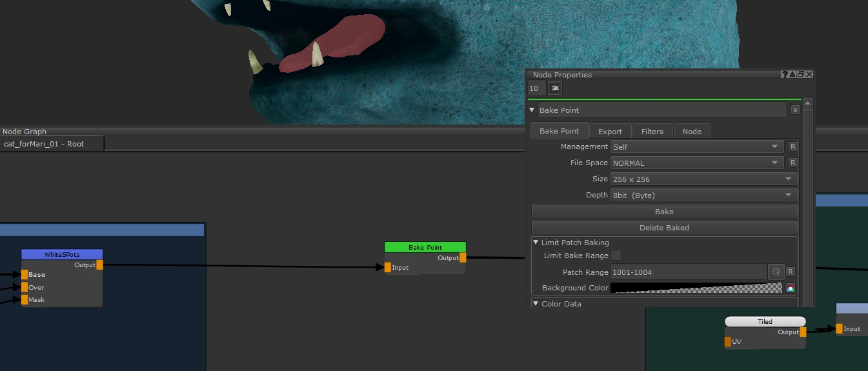Enable the Limit Bake Range checkbox
This screenshot has height=371, width=868.
coord(616,256)
